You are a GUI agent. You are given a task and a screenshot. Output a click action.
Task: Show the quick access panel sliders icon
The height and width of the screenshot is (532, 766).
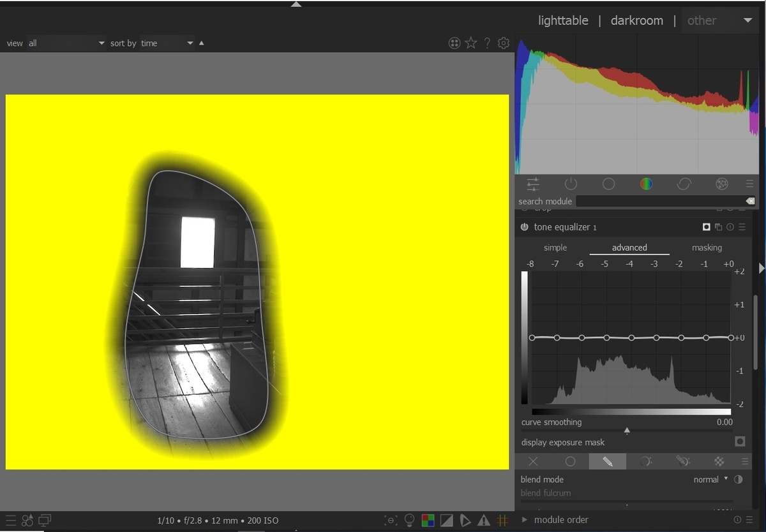click(533, 184)
